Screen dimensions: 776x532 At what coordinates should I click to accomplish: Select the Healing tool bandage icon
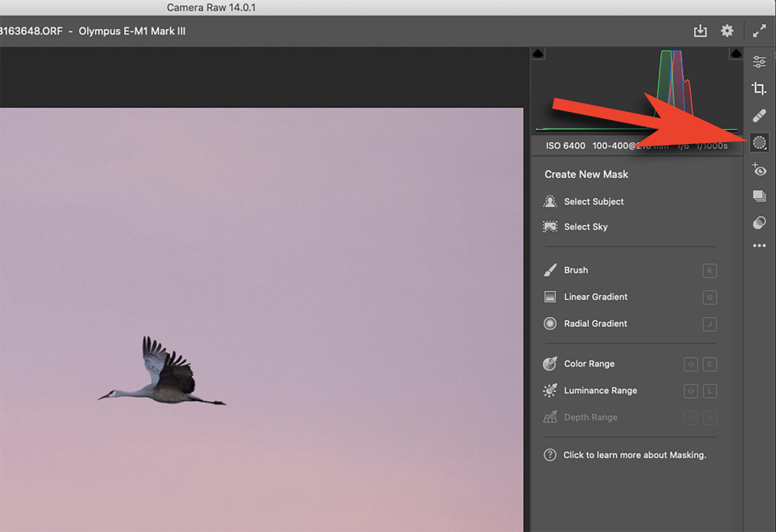[759, 115]
